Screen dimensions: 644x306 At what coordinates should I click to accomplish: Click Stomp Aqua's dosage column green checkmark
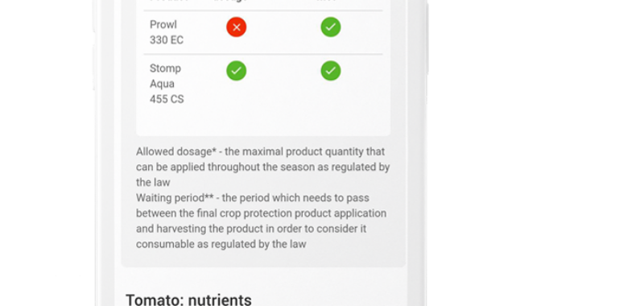click(236, 71)
